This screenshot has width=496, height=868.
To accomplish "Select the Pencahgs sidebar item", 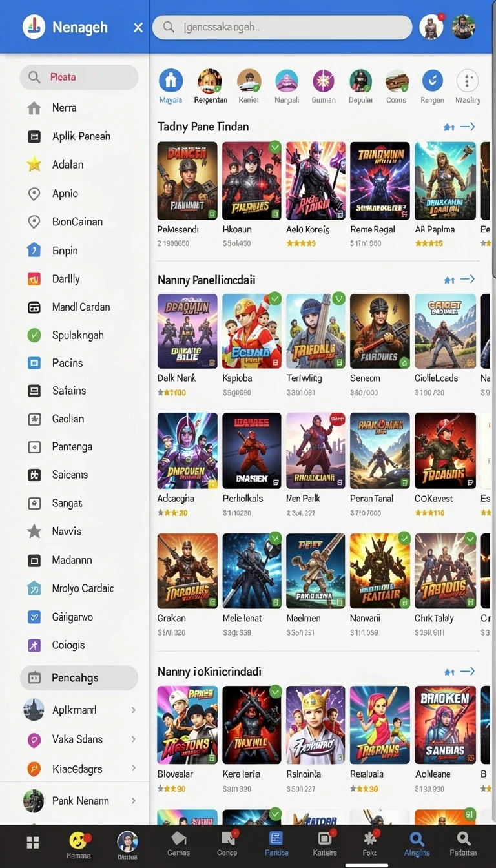I will point(79,677).
